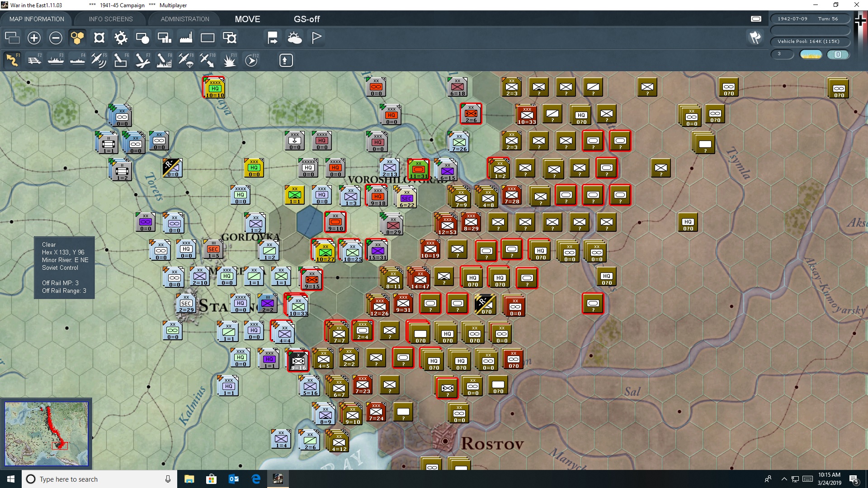Select the F1 movement mode tool
Screen dimensions: 868x488
click(13, 60)
